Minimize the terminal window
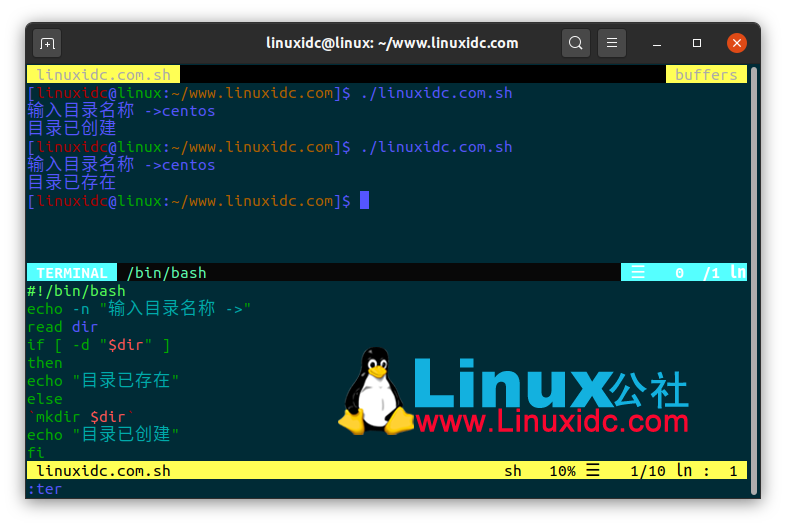The height and width of the screenshot is (527, 786). [x=657, y=44]
